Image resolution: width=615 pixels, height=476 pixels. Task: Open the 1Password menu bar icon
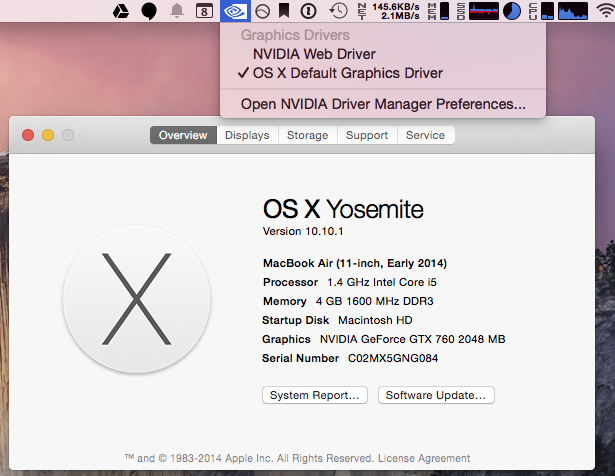pos(309,11)
